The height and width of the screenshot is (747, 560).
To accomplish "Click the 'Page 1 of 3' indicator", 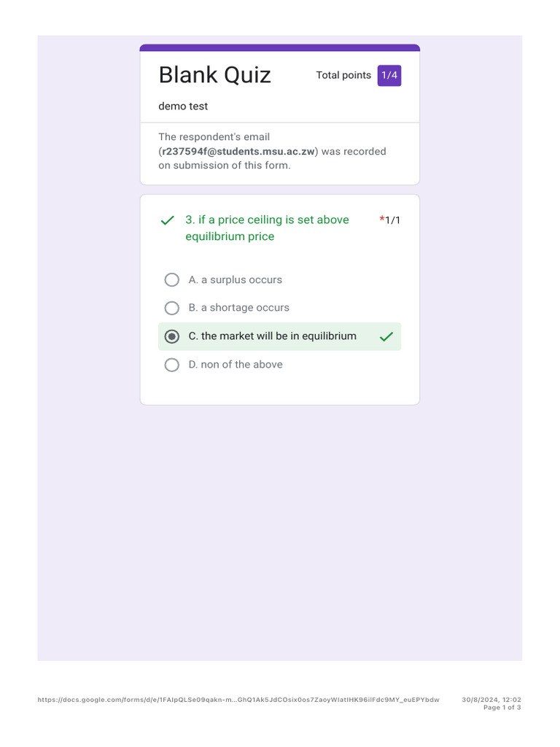I will (502, 708).
